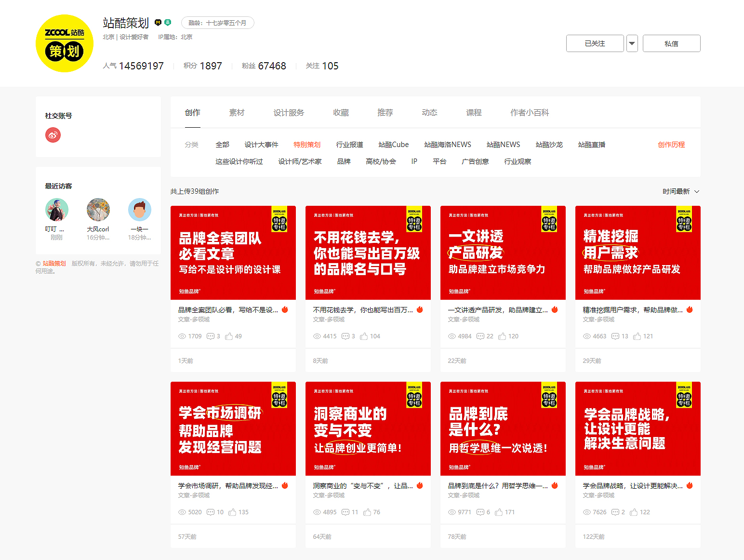Select the 站酷直播 category
The height and width of the screenshot is (560, 744).
[592, 145]
